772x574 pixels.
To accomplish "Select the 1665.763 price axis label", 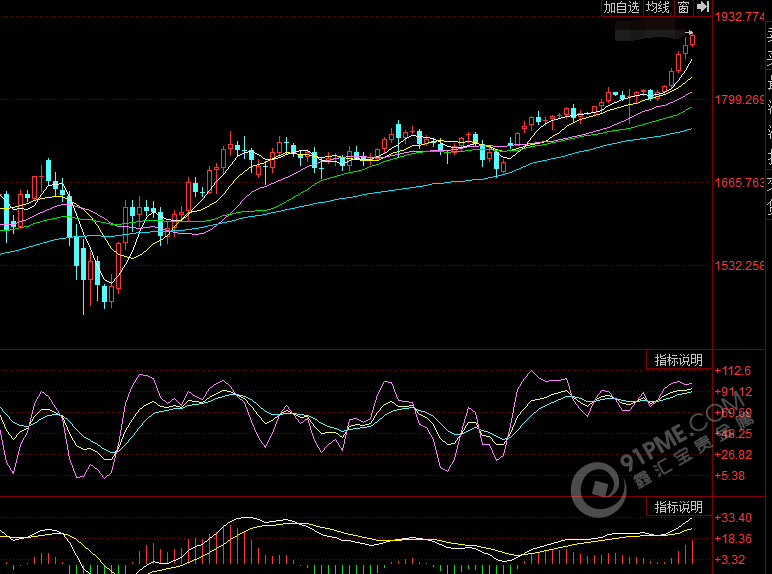I will click(740, 183).
